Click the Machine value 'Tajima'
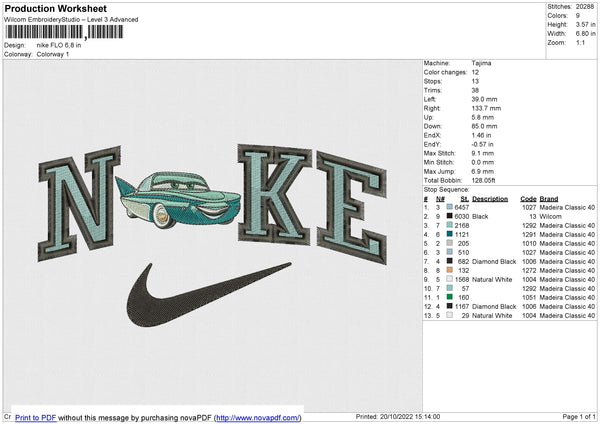Image resolution: width=600 pixels, height=424 pixels. (x=481, y=63)
